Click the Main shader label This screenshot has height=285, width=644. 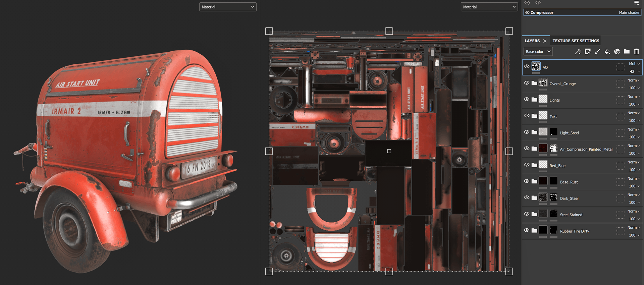coord(629,12)
